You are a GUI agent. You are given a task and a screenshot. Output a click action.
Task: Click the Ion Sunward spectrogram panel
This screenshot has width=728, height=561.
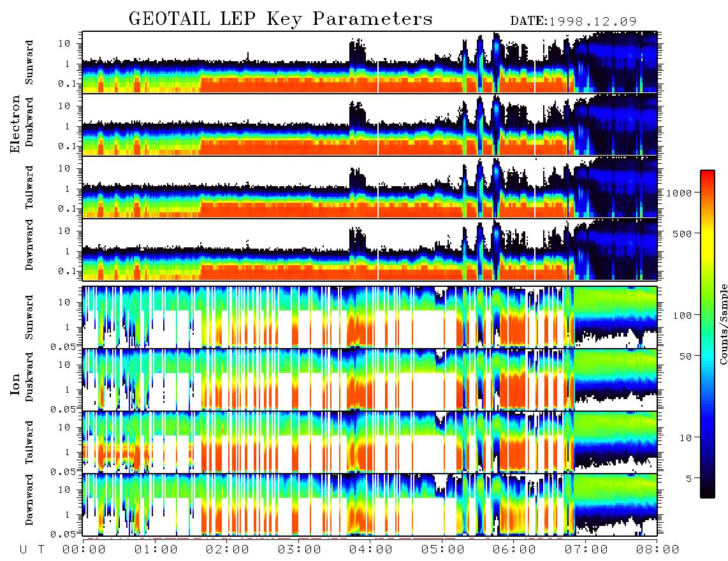point(370,317)
